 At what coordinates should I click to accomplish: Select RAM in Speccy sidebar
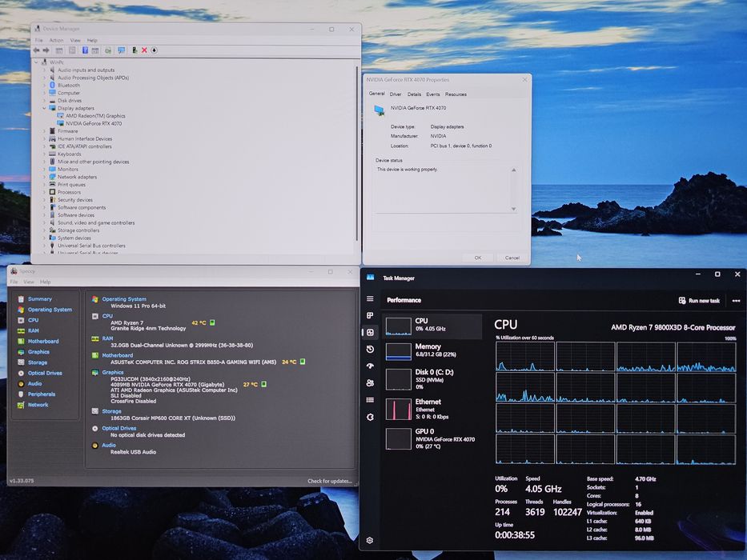coord(34,330)
